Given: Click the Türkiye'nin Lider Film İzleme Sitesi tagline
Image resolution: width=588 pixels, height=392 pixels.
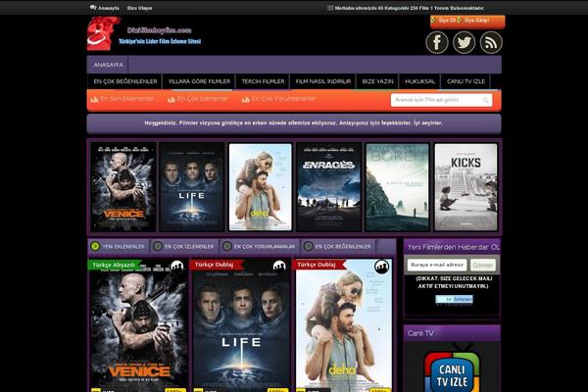Looking at the screenshot, I should pos(160,41).
